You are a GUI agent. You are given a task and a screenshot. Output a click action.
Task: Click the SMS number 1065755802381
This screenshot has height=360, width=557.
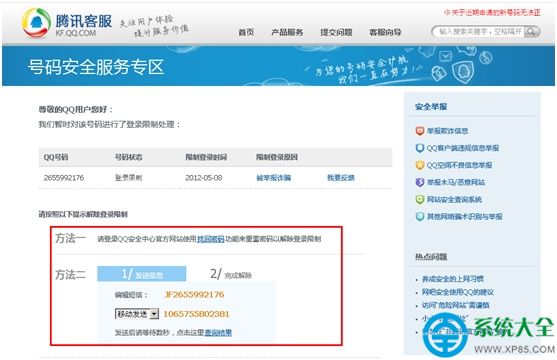click(x=196, y=314)
